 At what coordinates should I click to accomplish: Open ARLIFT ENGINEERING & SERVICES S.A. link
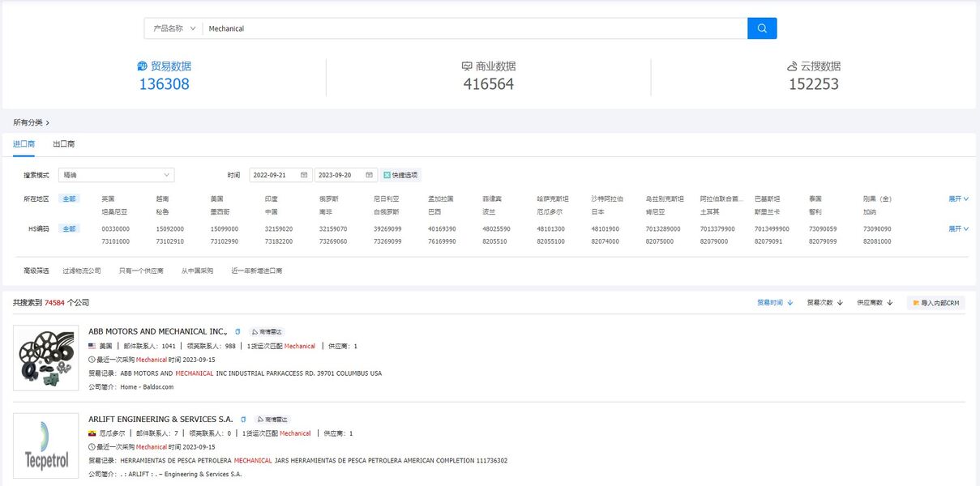160,420
